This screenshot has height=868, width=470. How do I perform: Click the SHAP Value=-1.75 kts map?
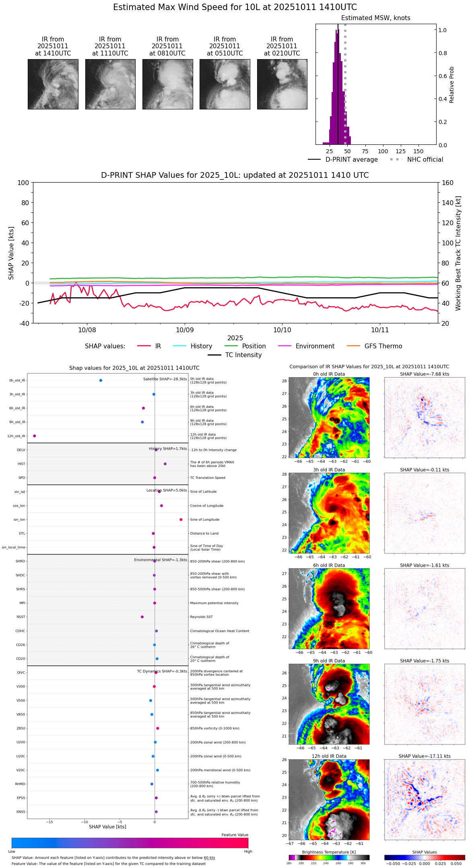click(425, 704)
